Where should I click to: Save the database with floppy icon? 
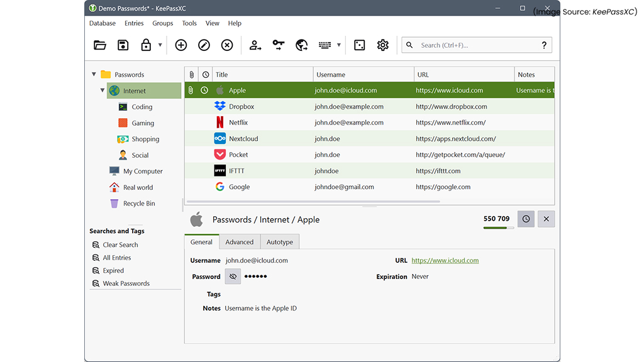[123, 45]
